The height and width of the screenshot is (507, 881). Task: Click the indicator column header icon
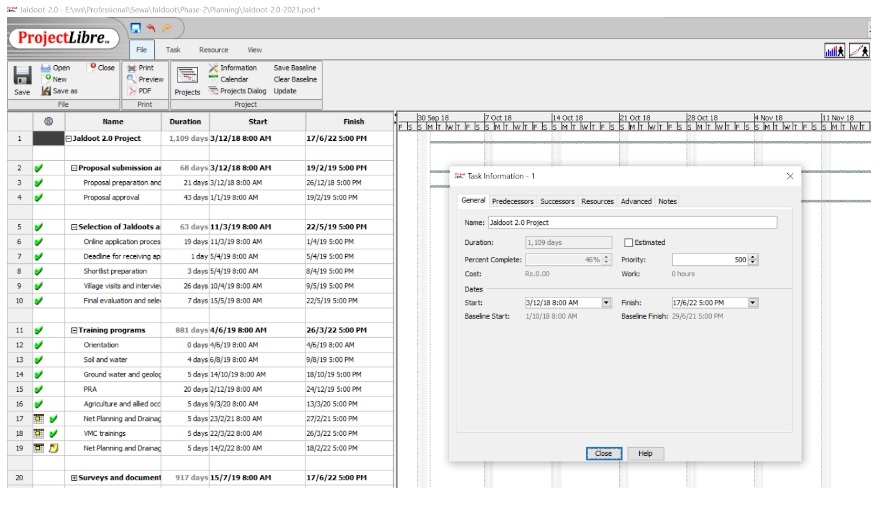(x=48, y=121)
